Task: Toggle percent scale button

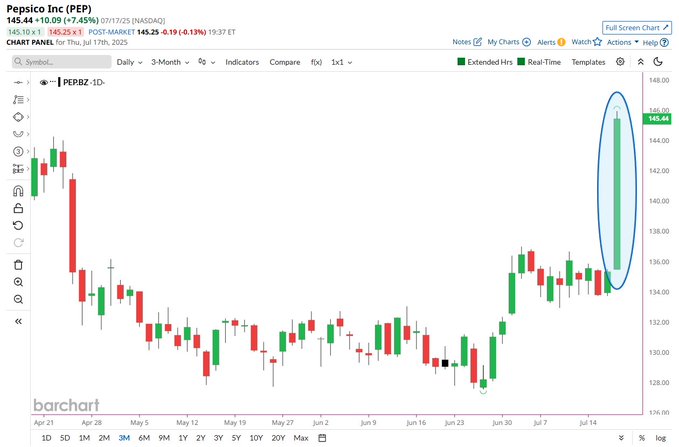Action: [x=642, y=438]
